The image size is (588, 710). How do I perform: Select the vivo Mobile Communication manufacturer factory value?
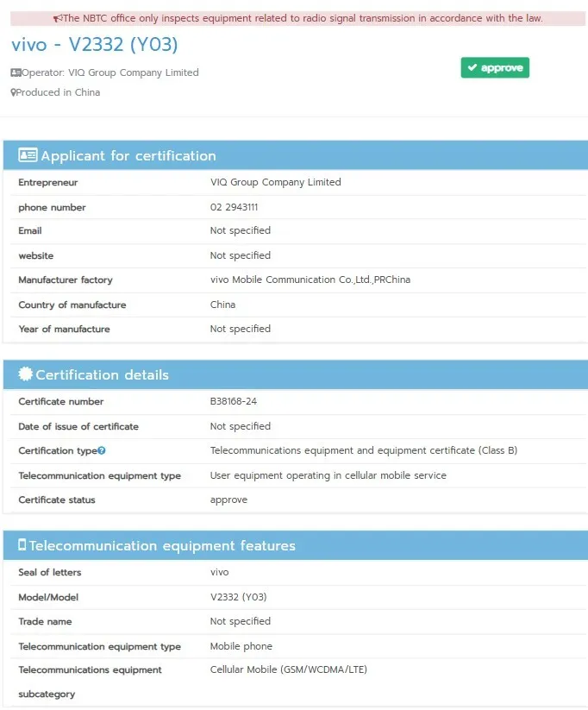310,280
